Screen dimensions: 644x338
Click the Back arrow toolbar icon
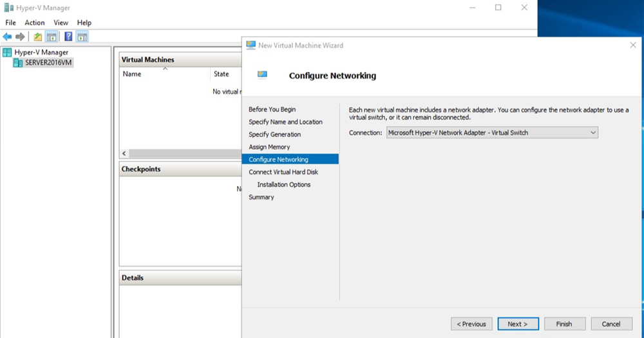tap(7, 37)
